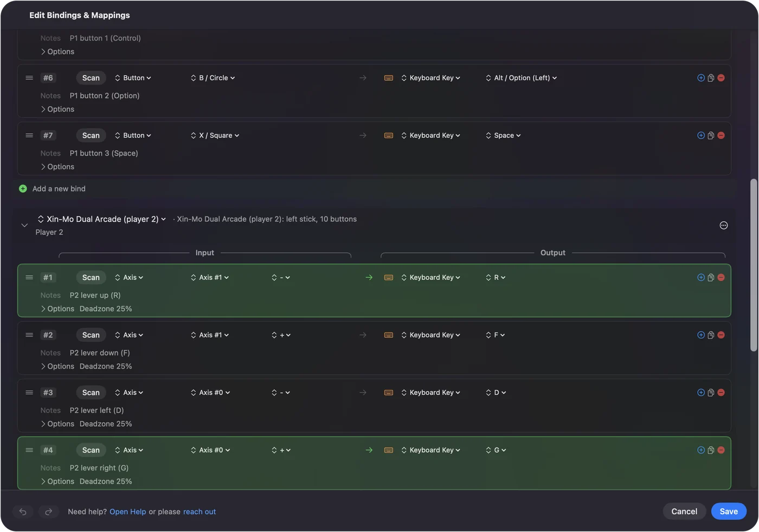Open the Open Help link
759x532 pixels.
pyautogui.click(x=128, y=512)
